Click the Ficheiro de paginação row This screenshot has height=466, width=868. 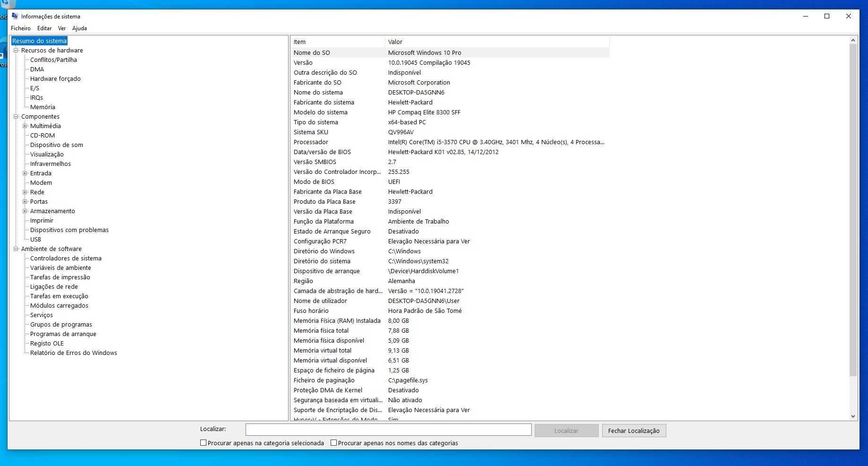coord(450,380)
